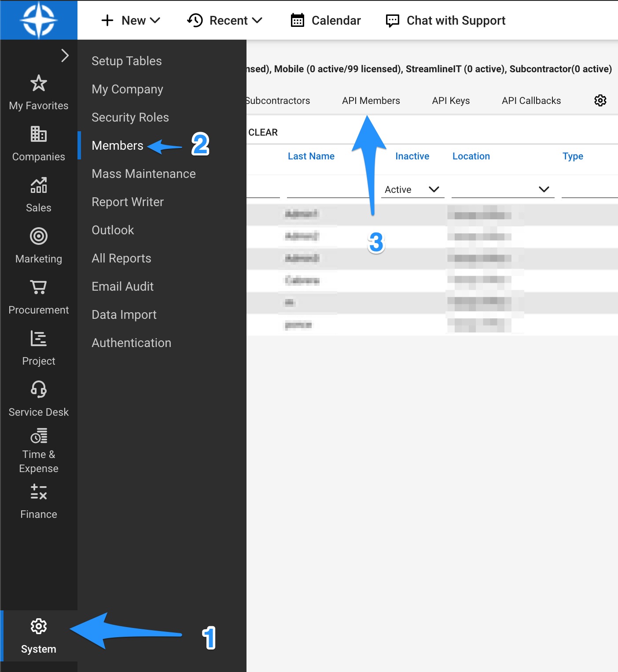Sort by Last Name column header
Screen dimensions: 618x672
click(311, 156)
